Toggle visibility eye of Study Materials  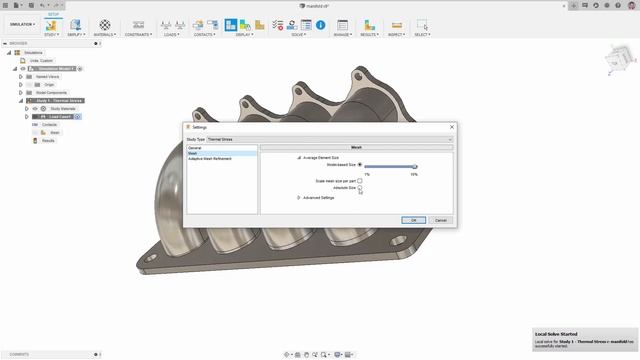pyautogui.click(x=35, y=109)
